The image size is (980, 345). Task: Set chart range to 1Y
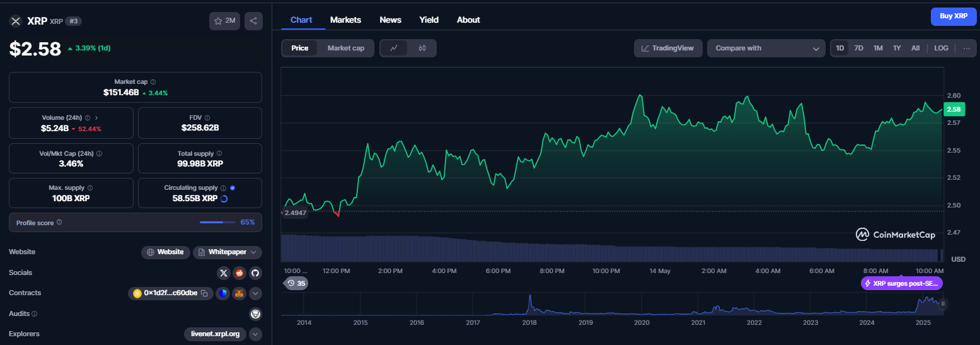pos(897,48)
